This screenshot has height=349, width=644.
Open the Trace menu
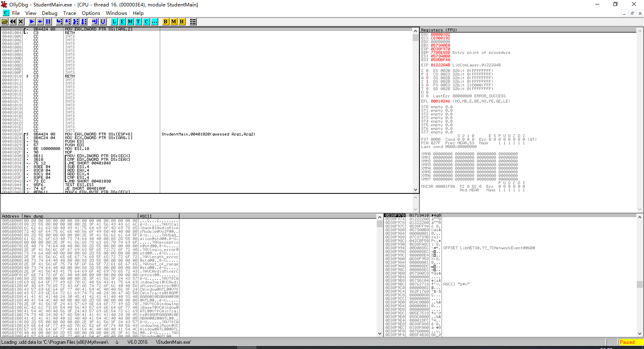69,13
